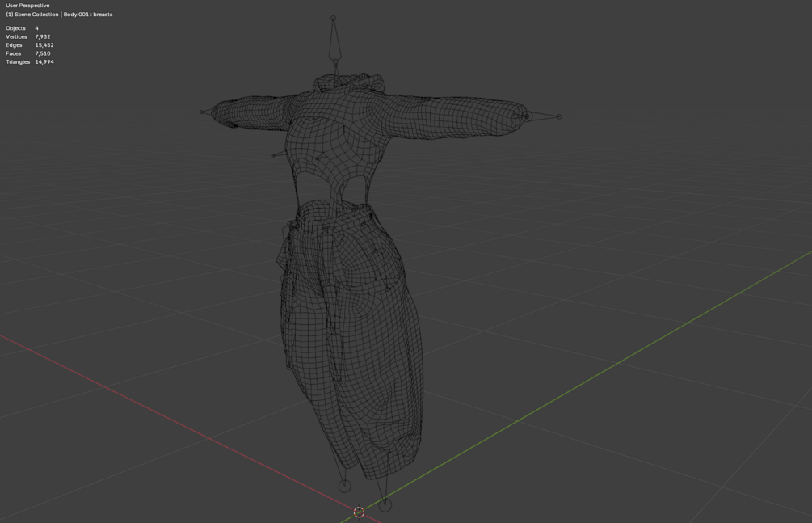Select the foot bone circle nearest the 3D cursor
Viewport: 812px width, 523px height.
point(385,504)
